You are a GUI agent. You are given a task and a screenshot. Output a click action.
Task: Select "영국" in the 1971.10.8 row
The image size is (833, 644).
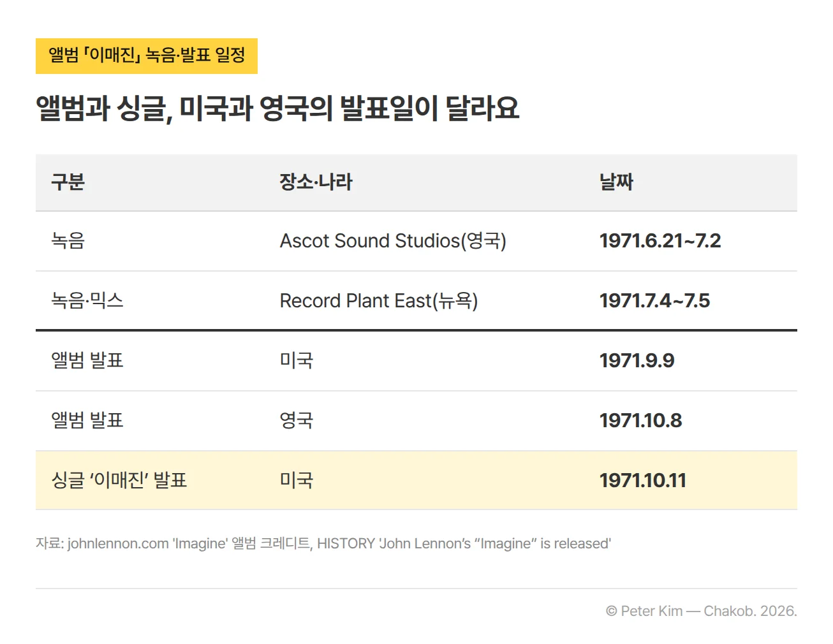click(297, 421)
